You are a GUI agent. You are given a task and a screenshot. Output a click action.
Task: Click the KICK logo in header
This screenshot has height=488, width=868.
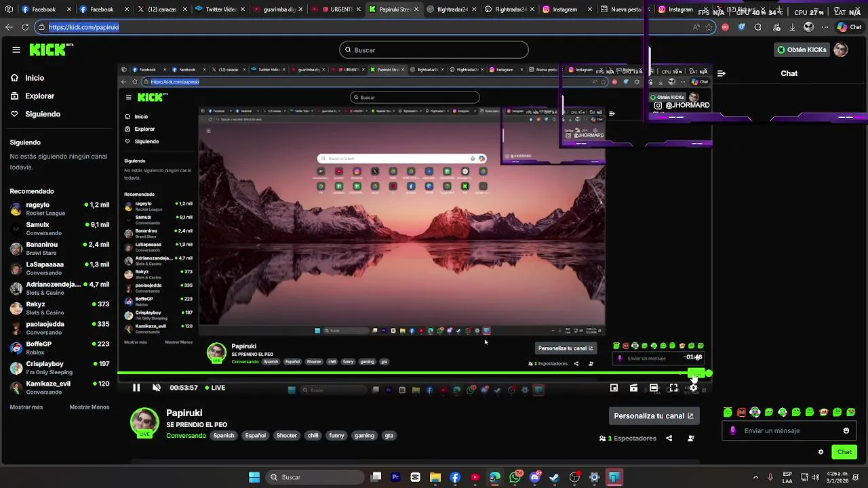[51, 49]
